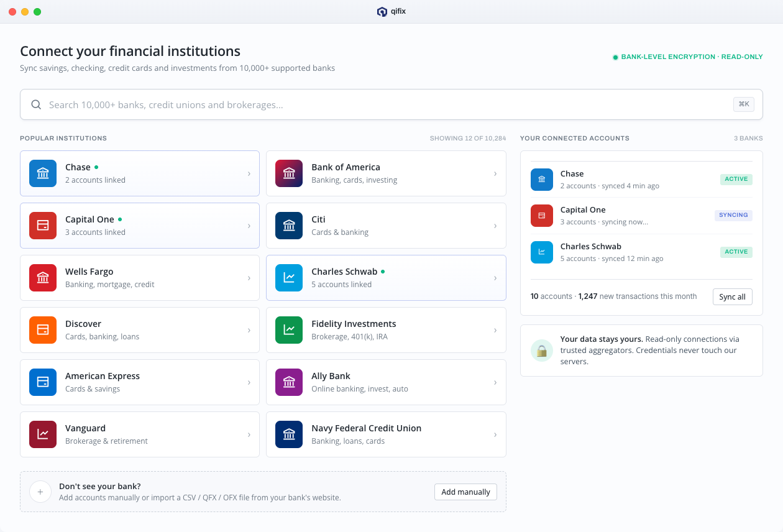Click the Navy Federal Credit Union bank icon
Image resolution: width=783 pixels, height=532 pixels.
[289, 434]
